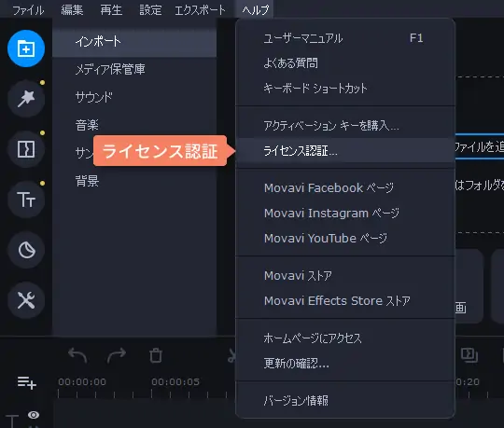Open the Stickers icon in sidebar
Screen dimensions: 504x428
(26, 250)
